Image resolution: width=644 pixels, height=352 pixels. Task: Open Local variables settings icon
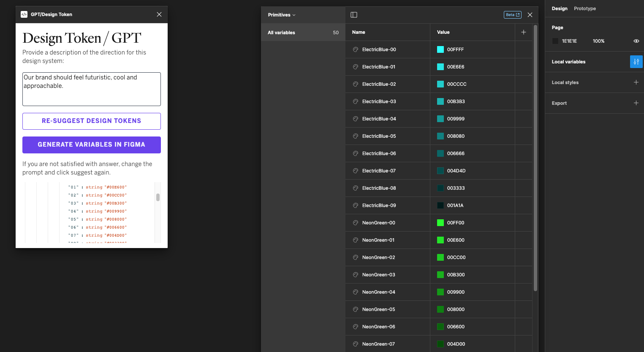[636, 62]
